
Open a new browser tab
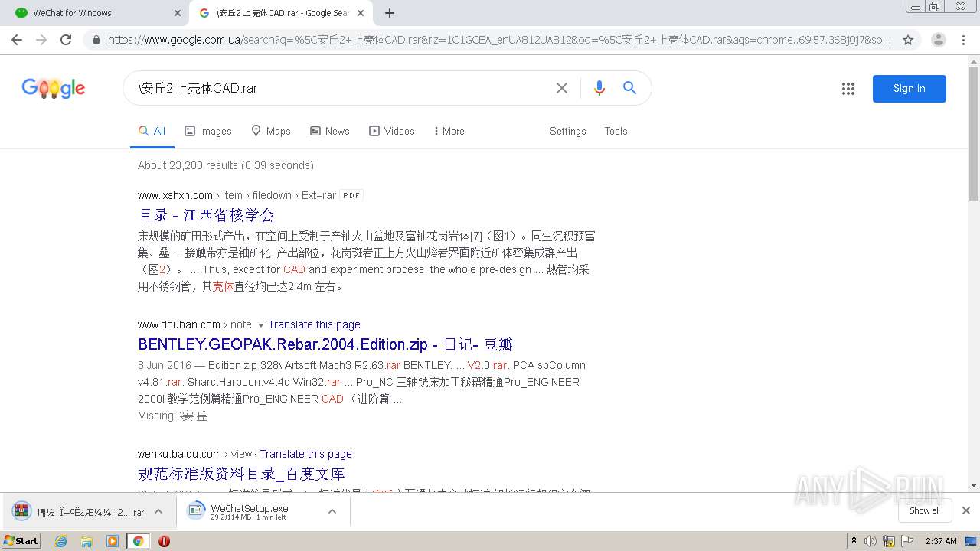[x=390, y=13]
